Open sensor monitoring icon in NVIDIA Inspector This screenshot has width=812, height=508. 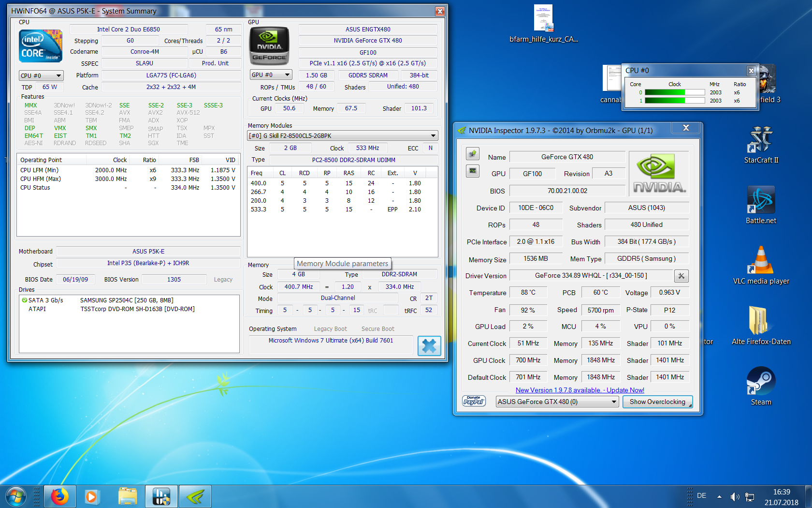(473, 171)
